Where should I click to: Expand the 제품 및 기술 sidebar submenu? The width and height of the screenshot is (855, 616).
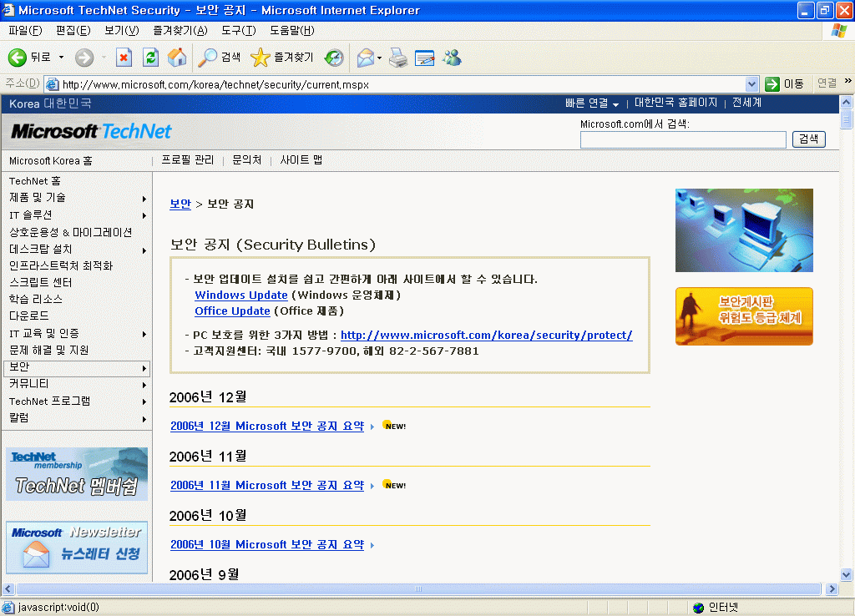coord(144,199)
